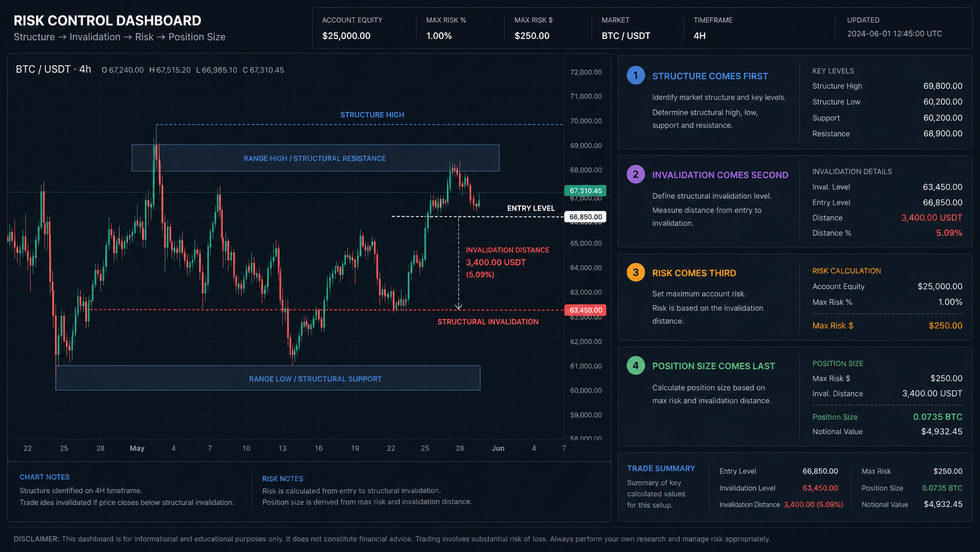Click Trade Summary Invalidation Level 63,450.00

tap(820, 488)
